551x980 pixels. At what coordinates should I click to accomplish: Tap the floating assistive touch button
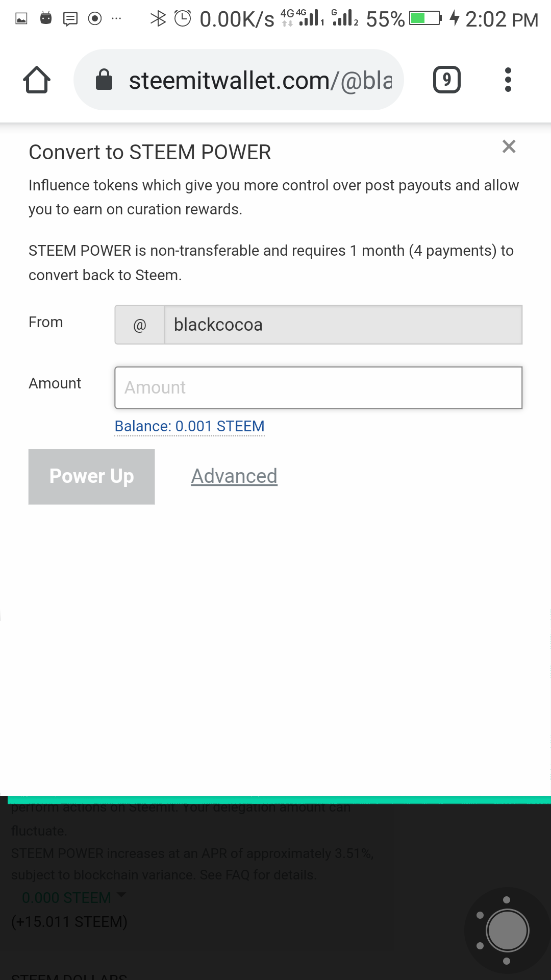[507, 930]
